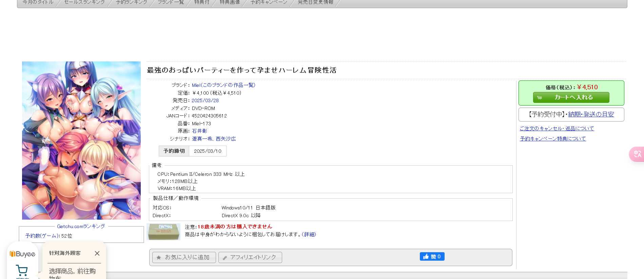Screen dimensions: 644x279
Task: Click the chain icon on アフィリエイトリンク button
Action: [x=225, y=258]
